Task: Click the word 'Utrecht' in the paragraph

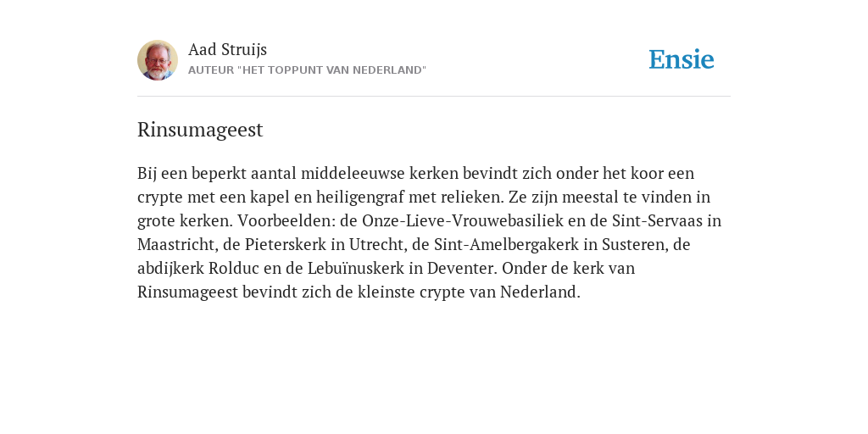Action: tap(376, 244)
